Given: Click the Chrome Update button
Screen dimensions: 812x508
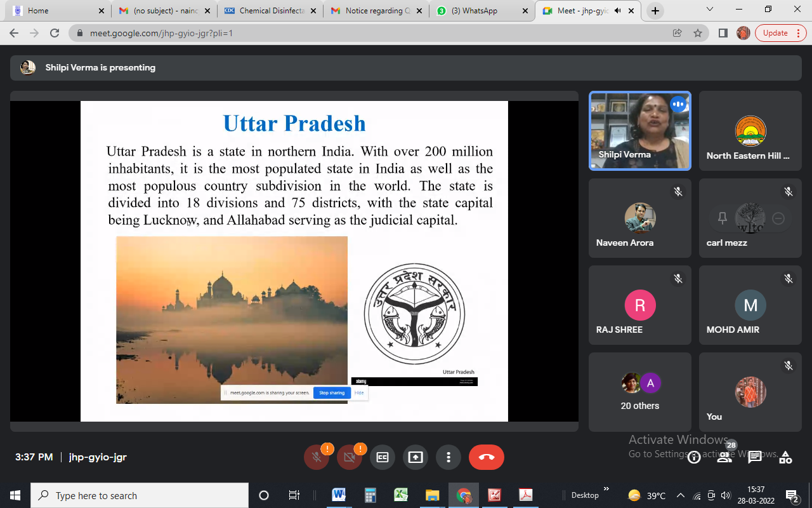Looking at the screenshot, I should tap(775, 33).
